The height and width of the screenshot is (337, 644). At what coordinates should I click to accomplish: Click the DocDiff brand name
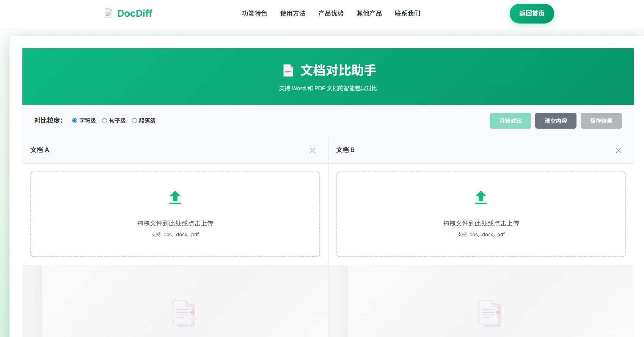point(135,13)
